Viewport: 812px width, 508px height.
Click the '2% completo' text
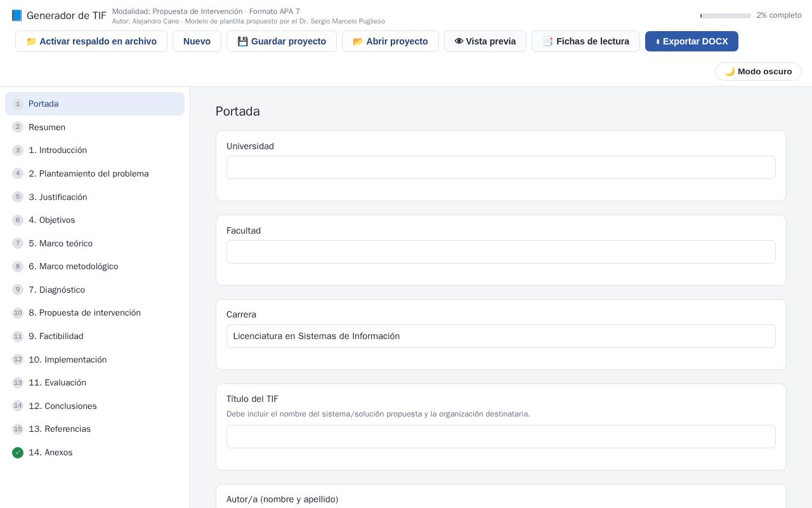[x=779, y=15]
